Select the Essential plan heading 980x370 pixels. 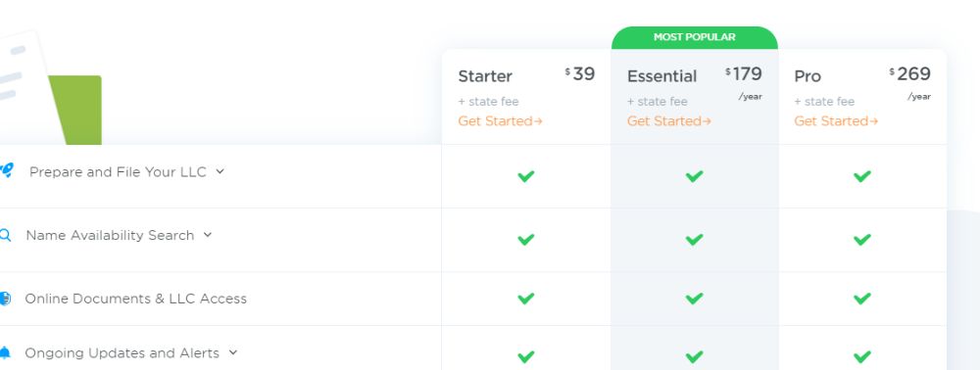click(661, 76)
